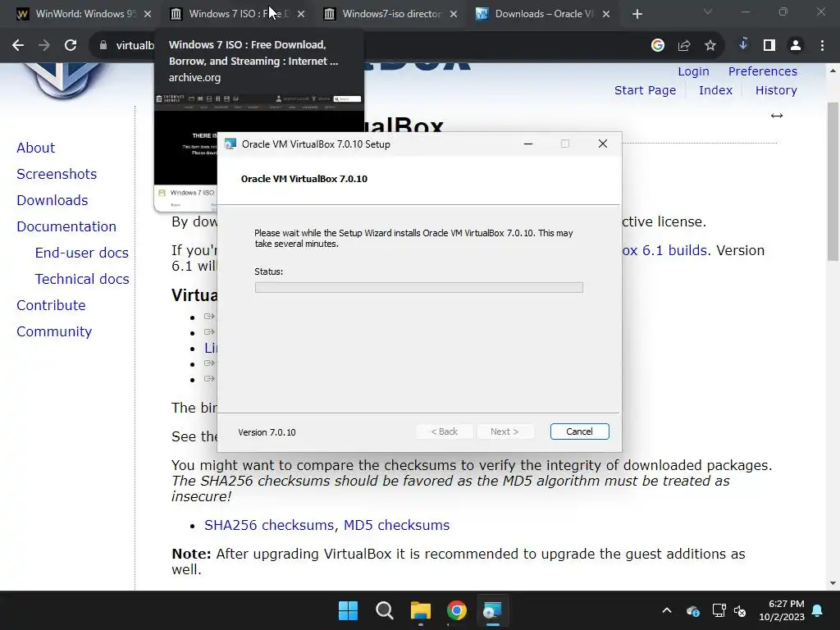Close the WinWorld tab

click(148, 14)
